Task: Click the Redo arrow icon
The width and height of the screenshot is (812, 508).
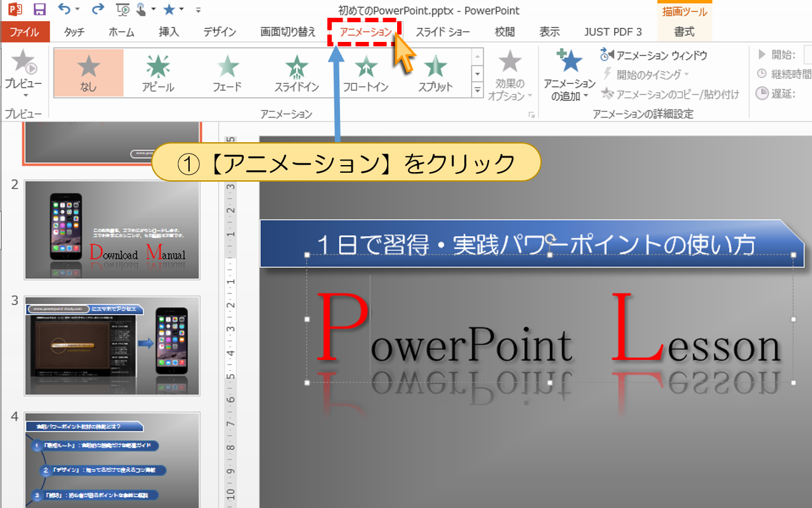Action: (x=98, y=9)
